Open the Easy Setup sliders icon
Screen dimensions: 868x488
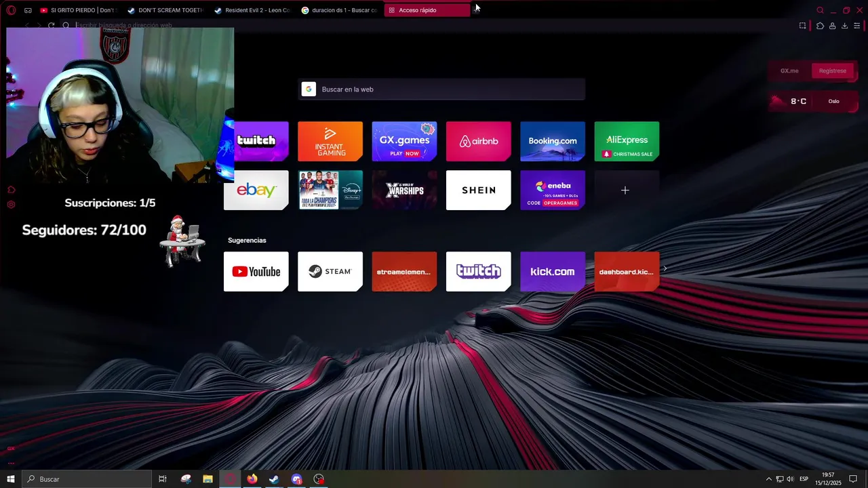pos(857,26)
